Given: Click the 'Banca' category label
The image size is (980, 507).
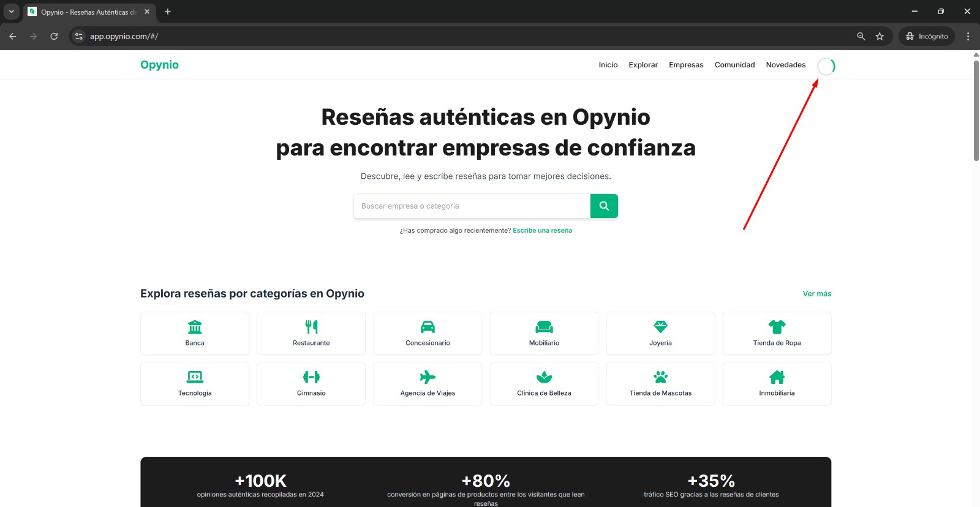Looking at the screenshot, I should pos(195,343).
